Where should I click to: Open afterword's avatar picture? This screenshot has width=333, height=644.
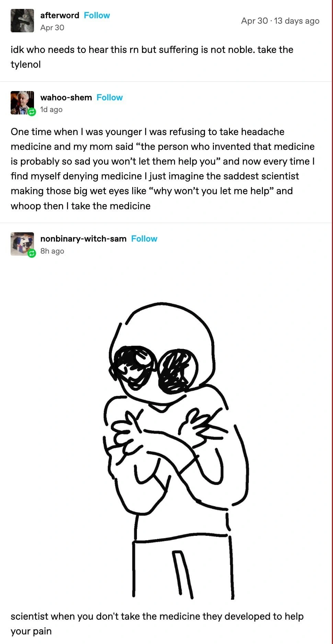(22, 21)
